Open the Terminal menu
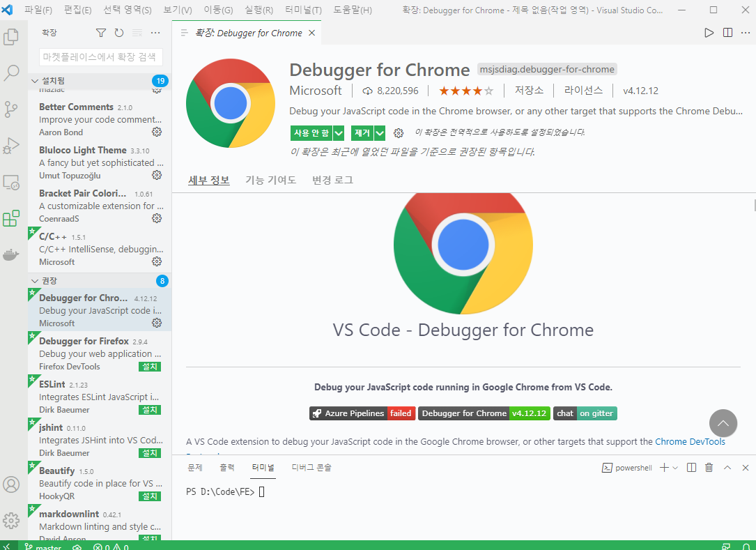The width and height of the screenshot is (756, 550). pos(303,10)
